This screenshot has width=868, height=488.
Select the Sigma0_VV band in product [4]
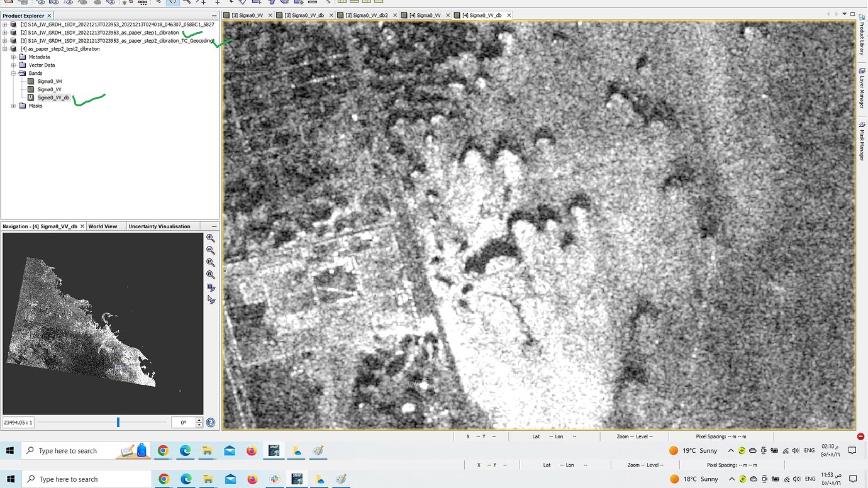[x=49, y=89]
